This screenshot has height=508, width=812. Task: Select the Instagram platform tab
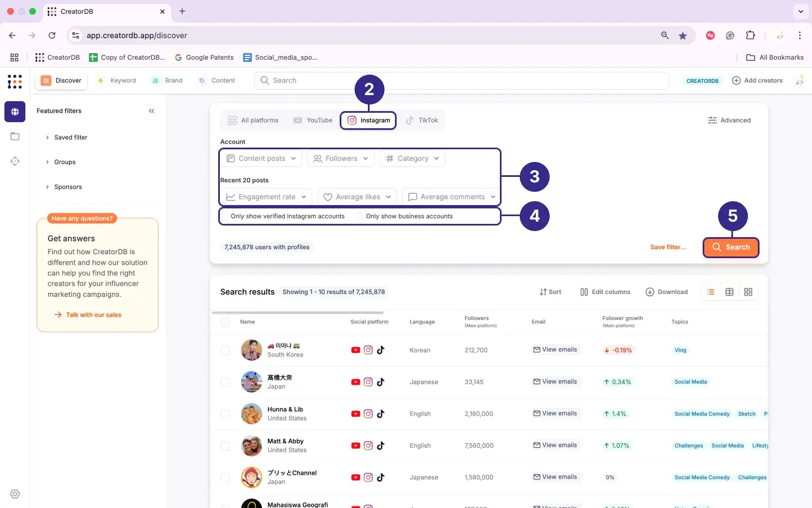pyautogui.click(x=368, y=121)
